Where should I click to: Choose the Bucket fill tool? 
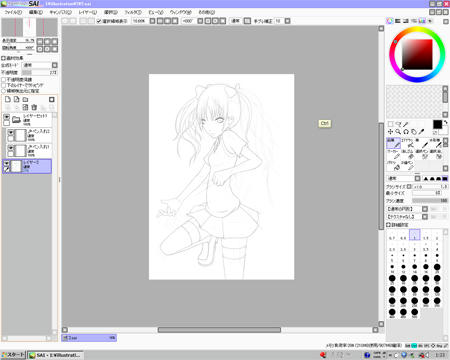click(395, 166)
